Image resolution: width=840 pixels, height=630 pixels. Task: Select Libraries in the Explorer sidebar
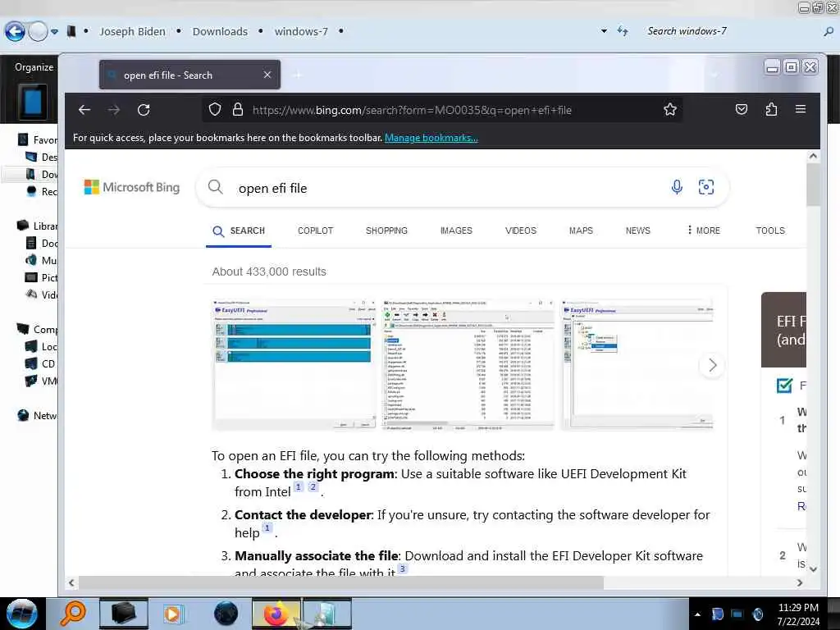38,226
